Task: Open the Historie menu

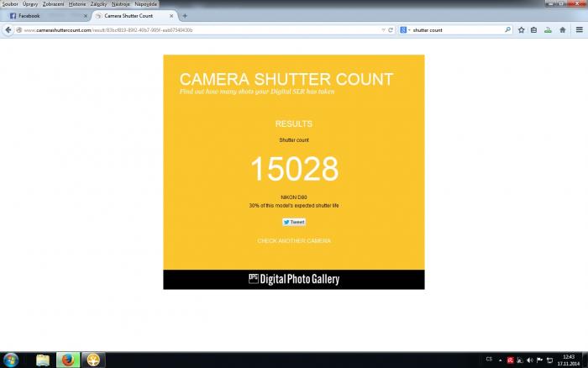Action: pos(77,4)
